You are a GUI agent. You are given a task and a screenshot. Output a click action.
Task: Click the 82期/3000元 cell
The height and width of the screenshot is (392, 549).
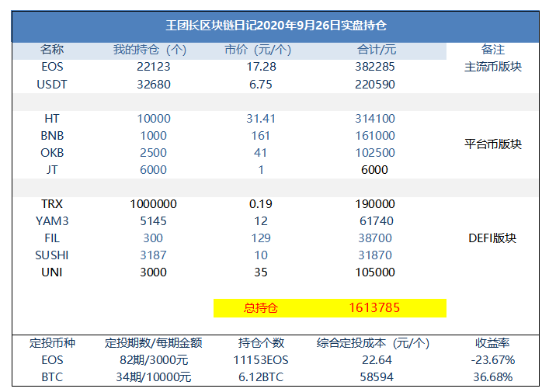(154, 360)
